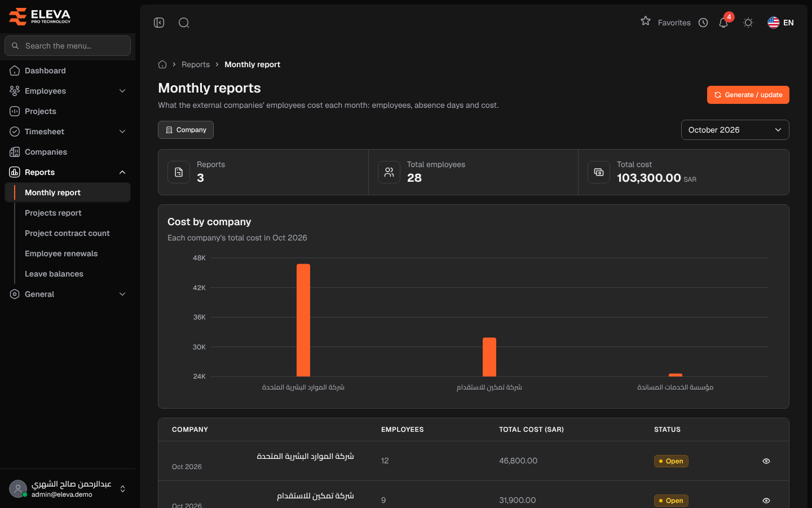Expand the Timesheet menu chevron

pos(122,132)
